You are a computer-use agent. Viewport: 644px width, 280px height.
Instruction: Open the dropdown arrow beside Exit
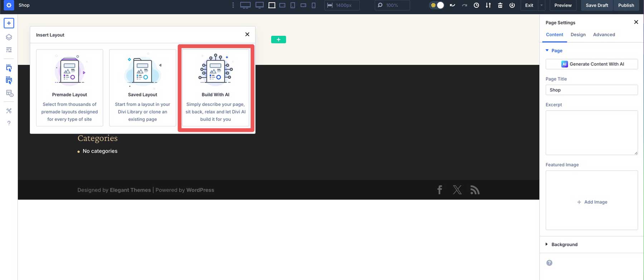541,5
